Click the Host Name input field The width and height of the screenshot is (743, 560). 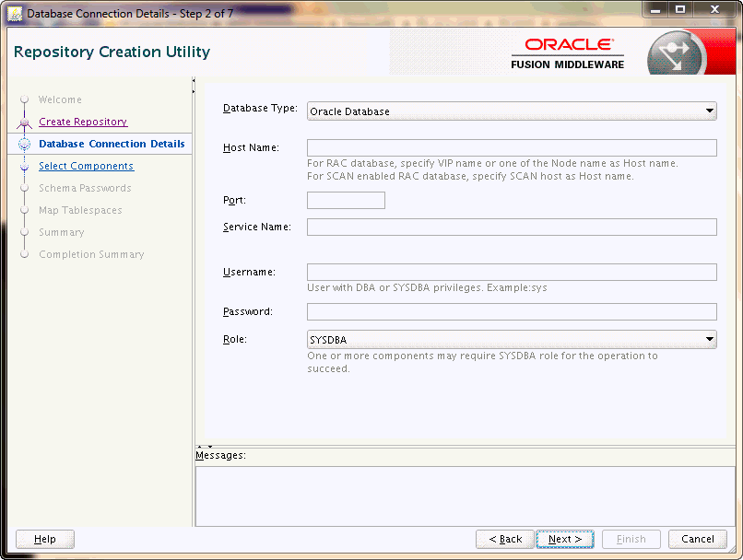click(x=512, y=147)
